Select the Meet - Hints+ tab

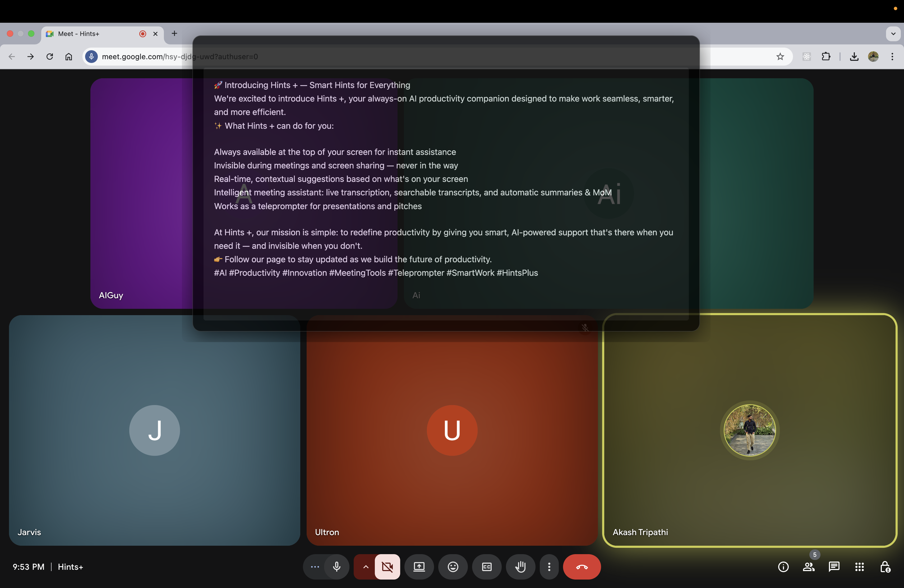(103, 34)
